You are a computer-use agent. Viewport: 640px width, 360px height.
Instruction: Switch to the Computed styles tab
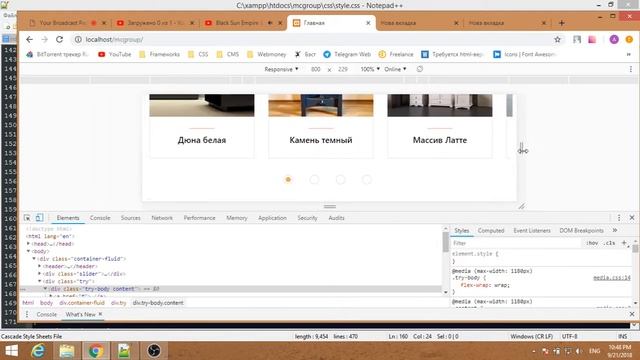491,231
